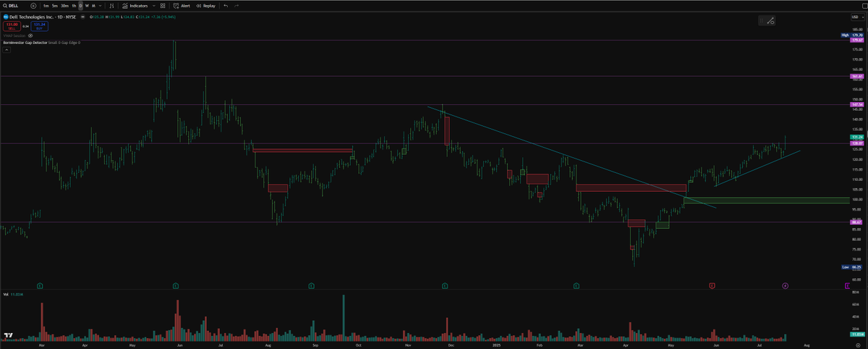
Task: Click the descending teal trend line
Action: (571, 158)
